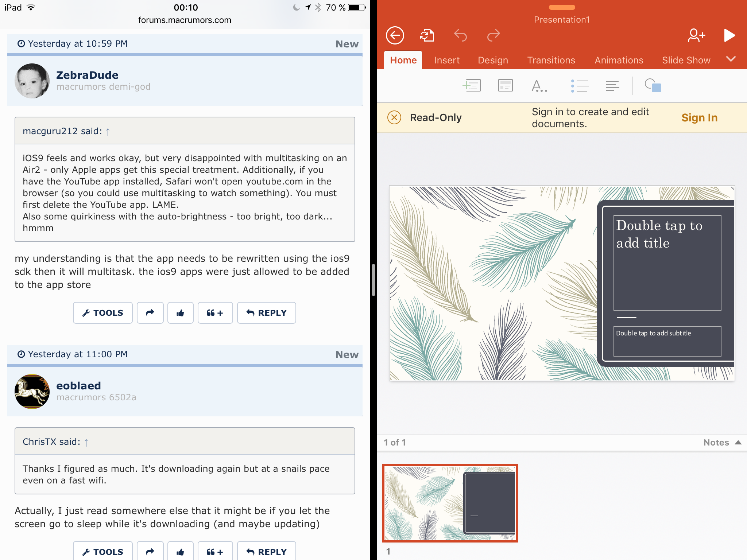Image resolution: width=747 pixels, height=560 pixels.
Task: Tap the Bluetooth icon in status bar
Action: coord(318,8)
